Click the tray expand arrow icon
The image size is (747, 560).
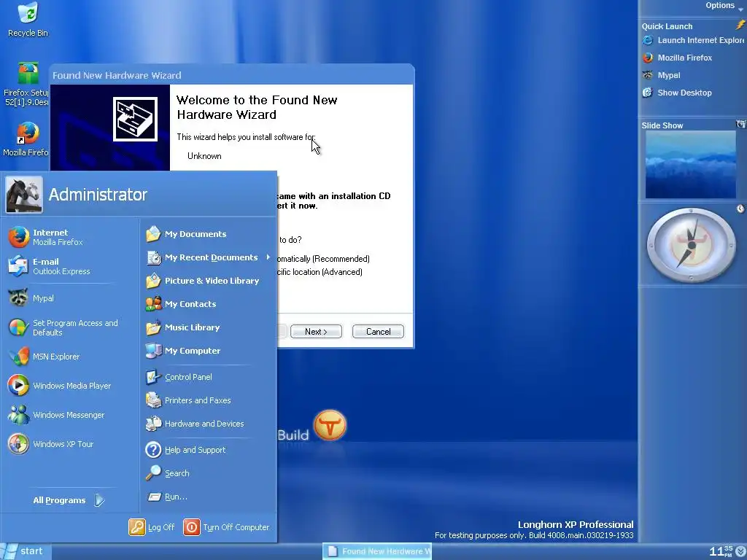[740, 551]
